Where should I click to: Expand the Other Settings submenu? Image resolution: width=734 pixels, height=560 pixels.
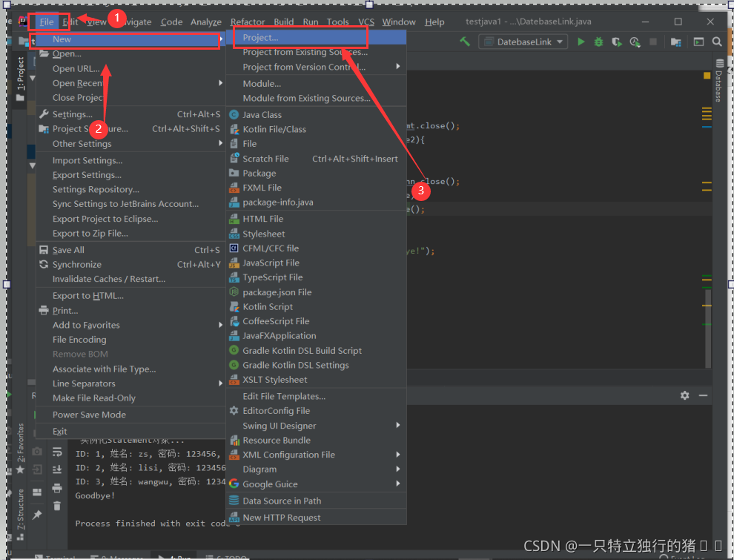130,144
